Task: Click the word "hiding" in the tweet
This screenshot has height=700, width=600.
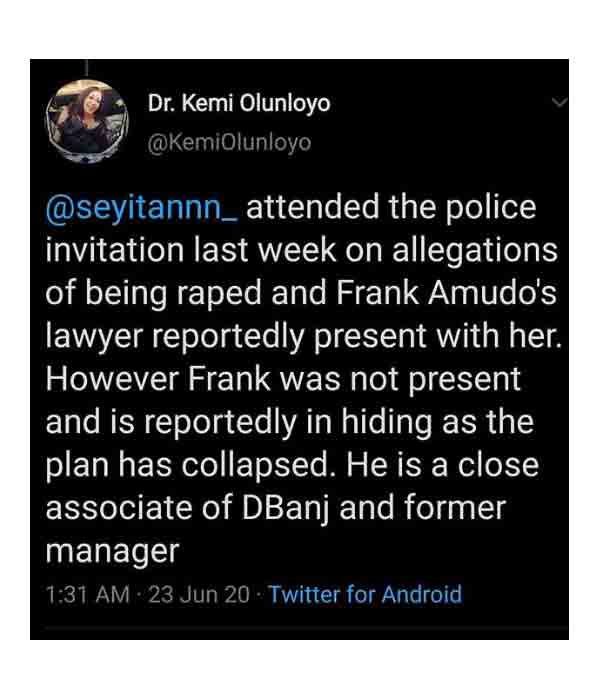Action: click(387, 423)
